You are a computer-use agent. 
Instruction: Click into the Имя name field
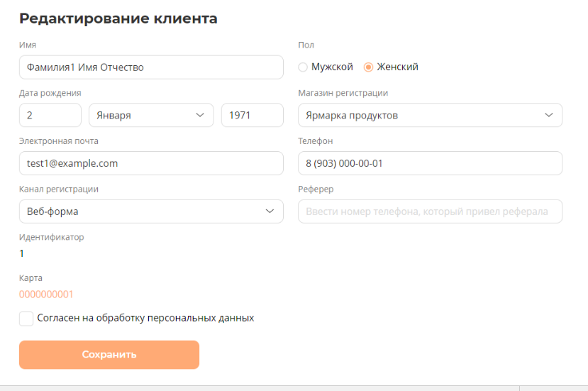pyautogui.click(x=150, y=67)
